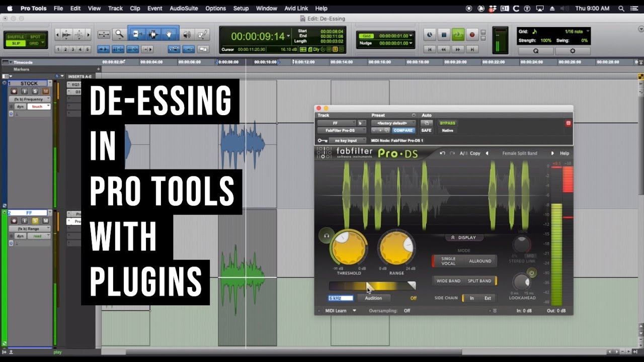Click the Rewind transport button
The image size is (644, 362).
point(443,49)
